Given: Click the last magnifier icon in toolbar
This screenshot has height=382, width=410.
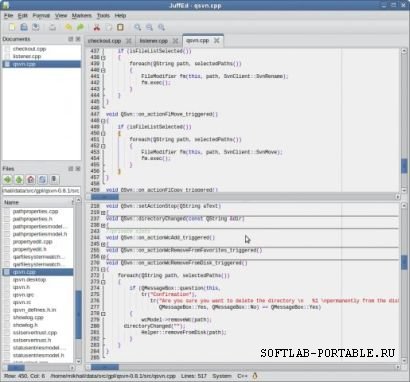Looking at the screenshot, I should (x=161, y=27).
